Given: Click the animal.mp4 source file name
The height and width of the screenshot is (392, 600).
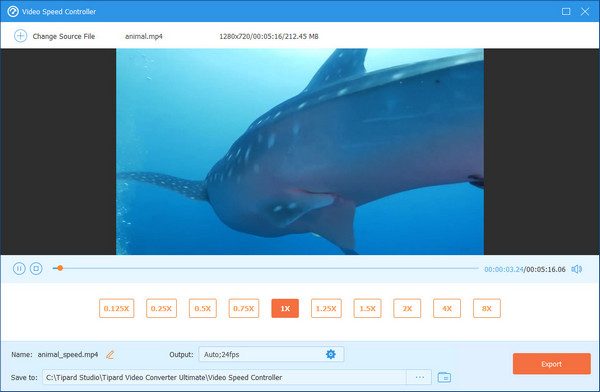Looking at the screenshot, I should point(144,36).
